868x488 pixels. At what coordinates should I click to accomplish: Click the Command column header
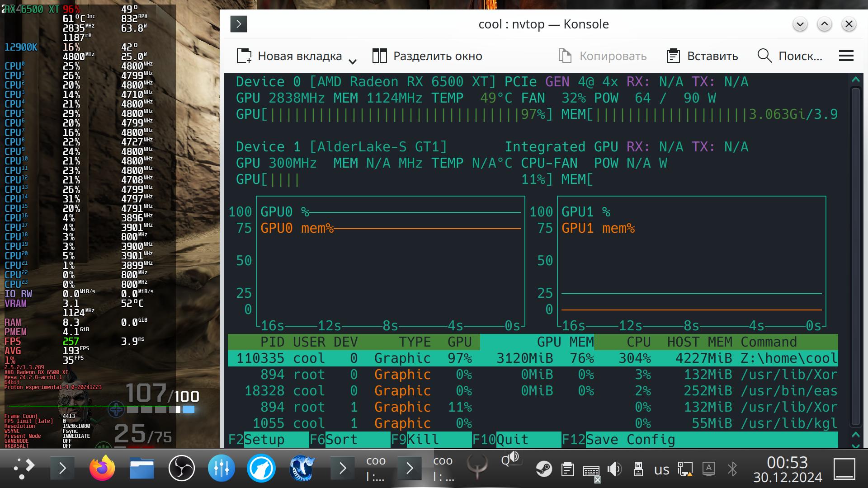769,342
